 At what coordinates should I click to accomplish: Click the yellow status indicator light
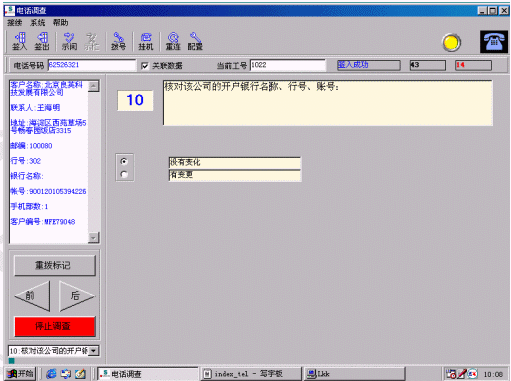451,42
